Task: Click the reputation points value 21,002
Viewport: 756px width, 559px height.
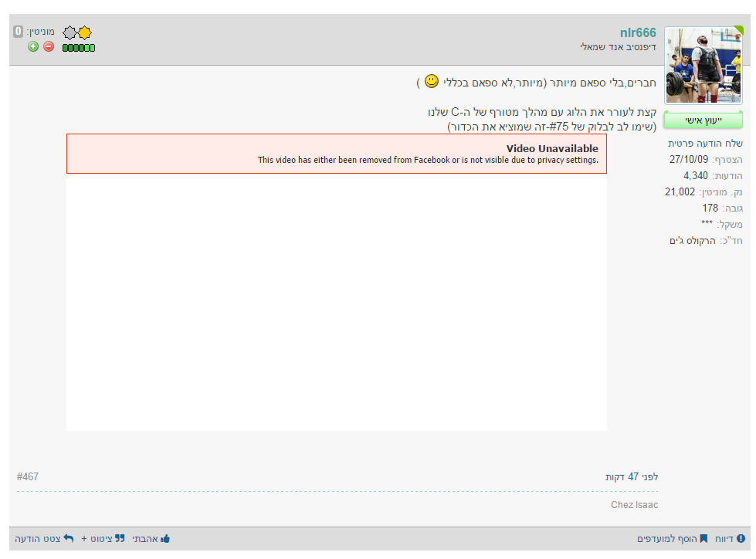Action: click(x=680, y=191)
